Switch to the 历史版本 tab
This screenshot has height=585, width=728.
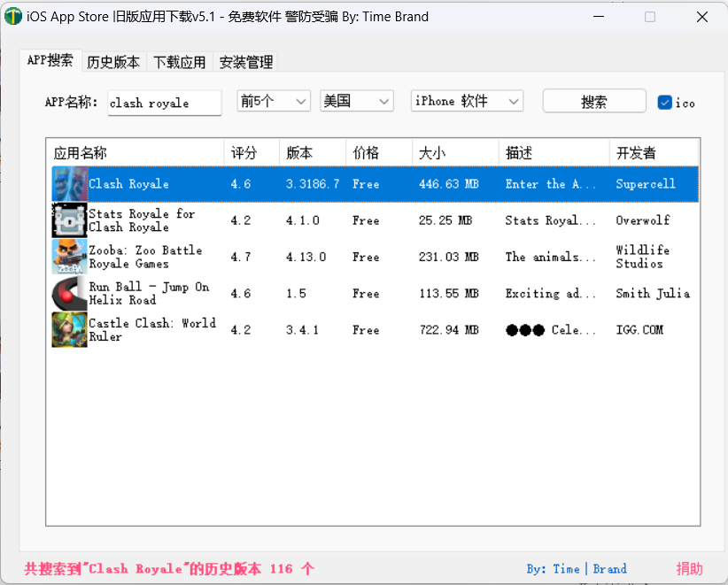[113, 62]
